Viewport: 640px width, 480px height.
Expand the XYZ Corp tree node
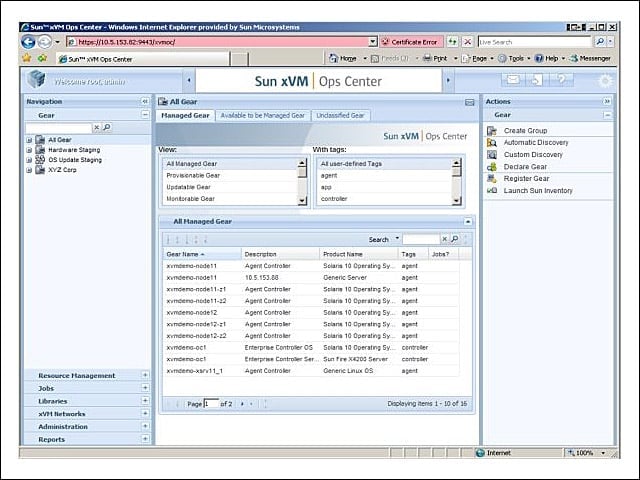pyautogui.click(x=29, y=170)
